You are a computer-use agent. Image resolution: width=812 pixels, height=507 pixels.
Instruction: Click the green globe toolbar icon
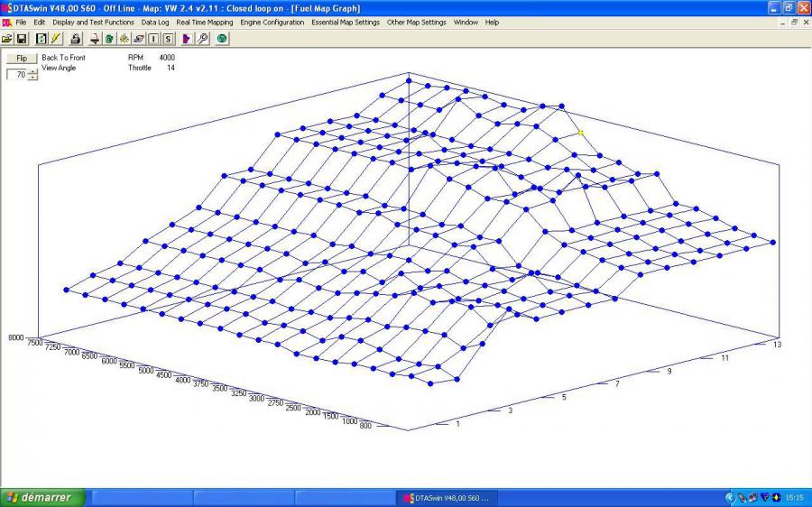pos(222,39)
